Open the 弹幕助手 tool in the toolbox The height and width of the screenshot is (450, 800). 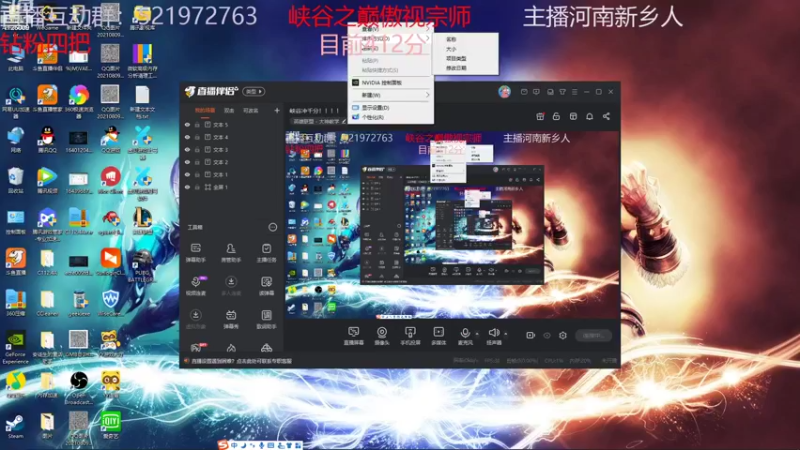[x=195, y=253]
